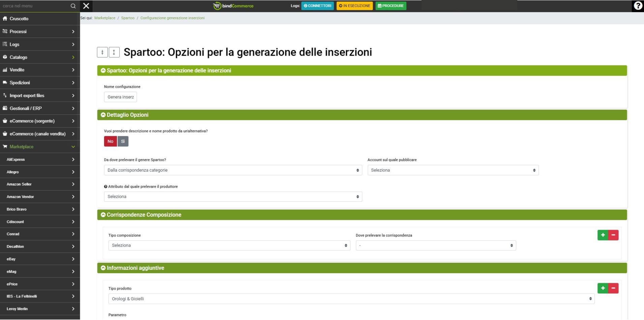Open the Tipo prodotto dropdown
The image size is (644, 320).
click(351, 299)
